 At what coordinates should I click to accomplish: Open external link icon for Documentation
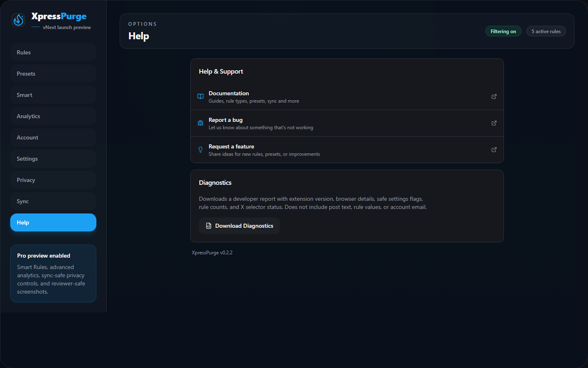(494, 96)
